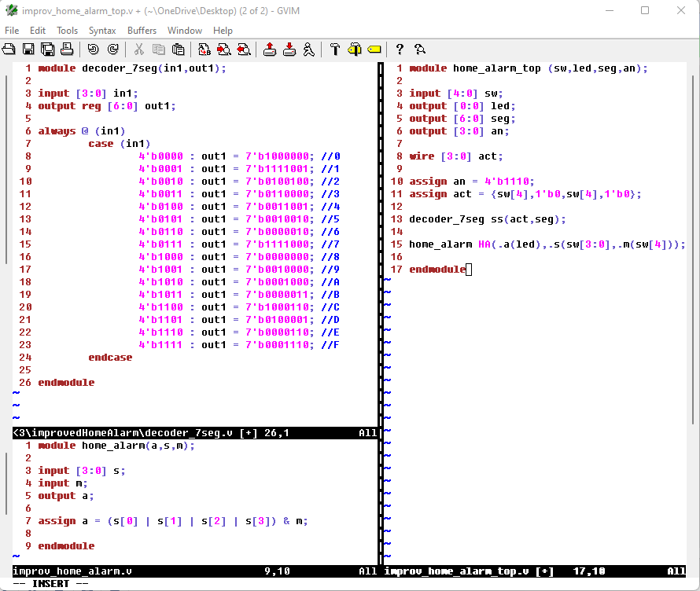Open the Buffers menu
The width and height of the screenshot is (700, 591).
pos(142,31)
